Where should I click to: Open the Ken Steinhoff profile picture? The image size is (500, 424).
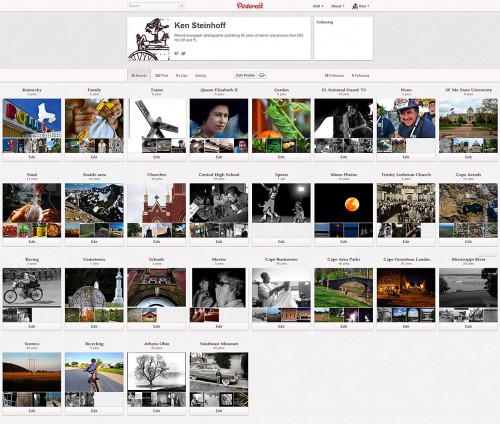(x=149, y=39)
